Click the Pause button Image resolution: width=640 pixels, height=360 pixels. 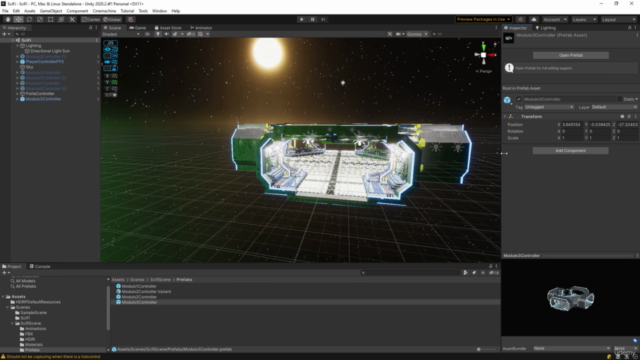click(313, 19)
